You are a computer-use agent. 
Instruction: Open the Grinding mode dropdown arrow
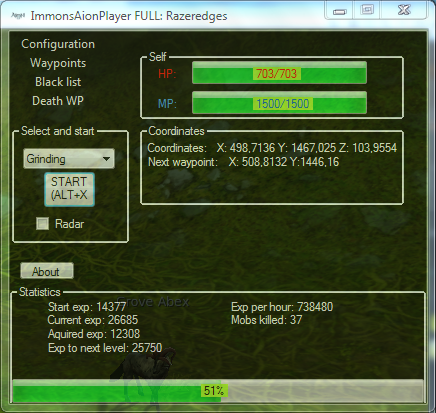click(106, 159)
